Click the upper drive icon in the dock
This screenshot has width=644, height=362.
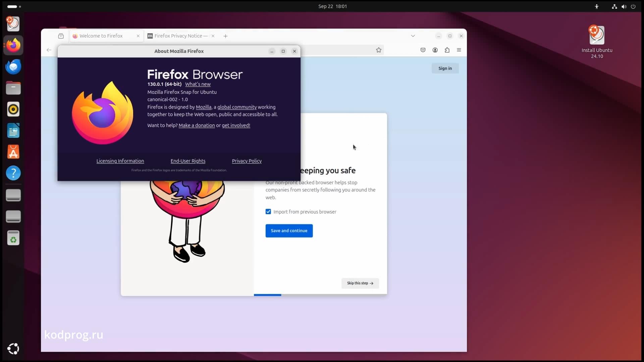pyautogui.click(x=13, y=195)
